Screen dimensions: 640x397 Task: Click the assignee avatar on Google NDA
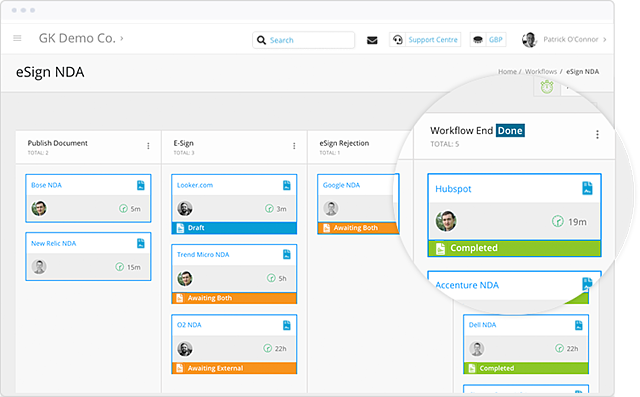[331, 208]
